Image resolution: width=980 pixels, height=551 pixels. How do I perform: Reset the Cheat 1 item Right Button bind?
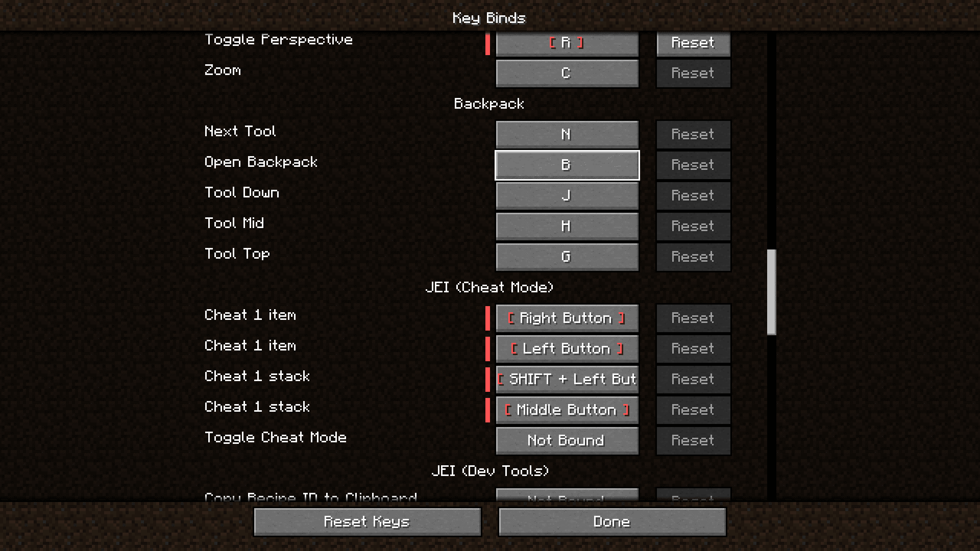(x=692, y=317)
